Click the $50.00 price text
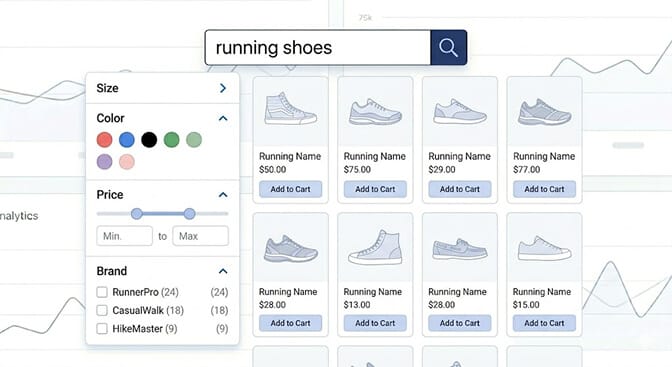 [273, 170]
